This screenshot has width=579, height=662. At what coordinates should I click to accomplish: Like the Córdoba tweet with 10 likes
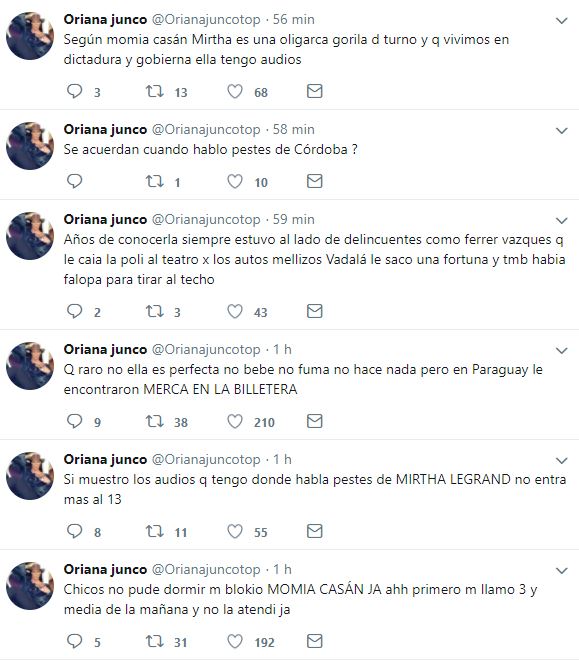coord(235,181)
